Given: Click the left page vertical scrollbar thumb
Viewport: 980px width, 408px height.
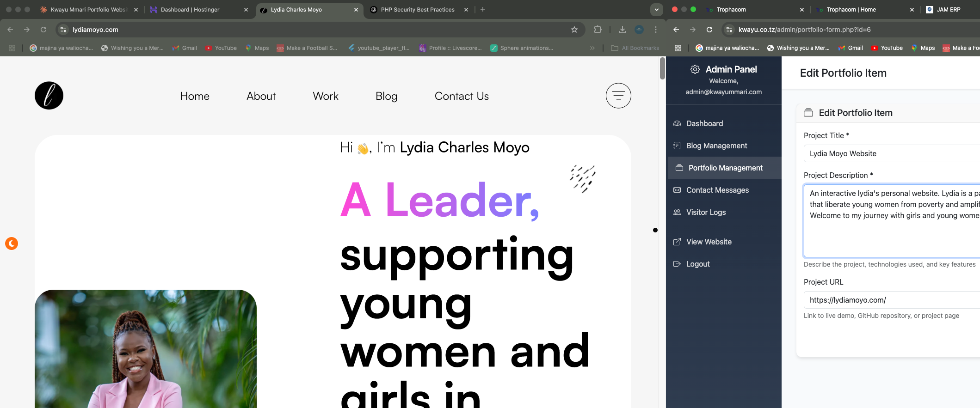Looking at the screenshot, I should (x=662, y=68).
